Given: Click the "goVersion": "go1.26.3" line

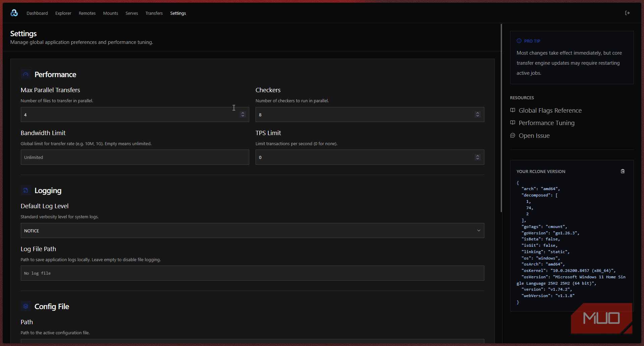Looking at the screenshot, I should 550,233.
